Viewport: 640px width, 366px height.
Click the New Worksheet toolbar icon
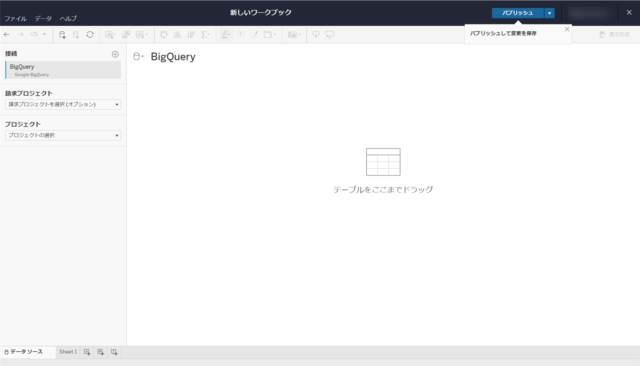pyautogui.click(x=110, y=35)
